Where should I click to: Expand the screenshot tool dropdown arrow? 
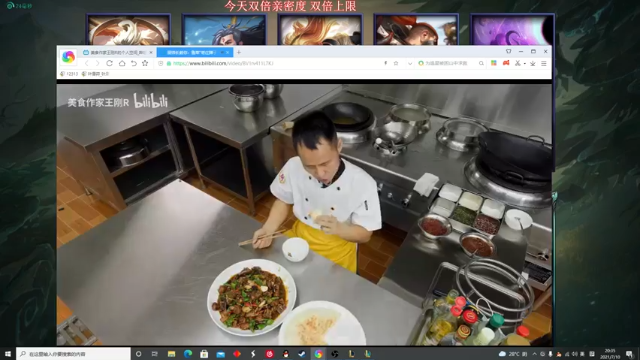point(524,64)
